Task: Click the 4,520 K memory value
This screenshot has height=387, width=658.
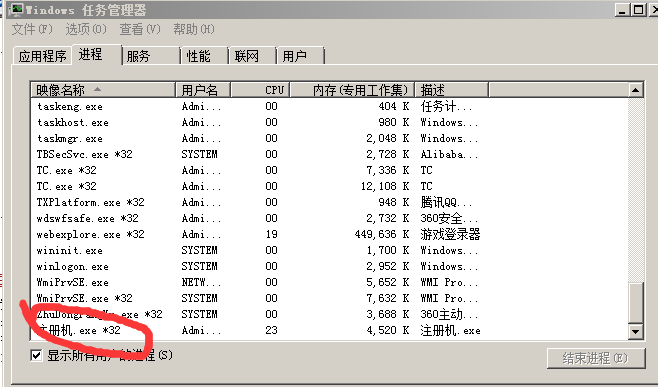Action: 387,330
